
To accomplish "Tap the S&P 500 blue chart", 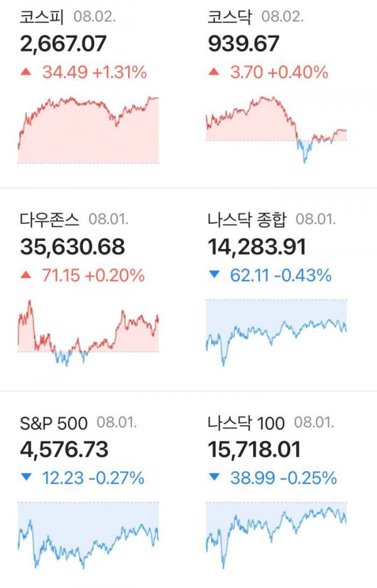I will [89, 536].
